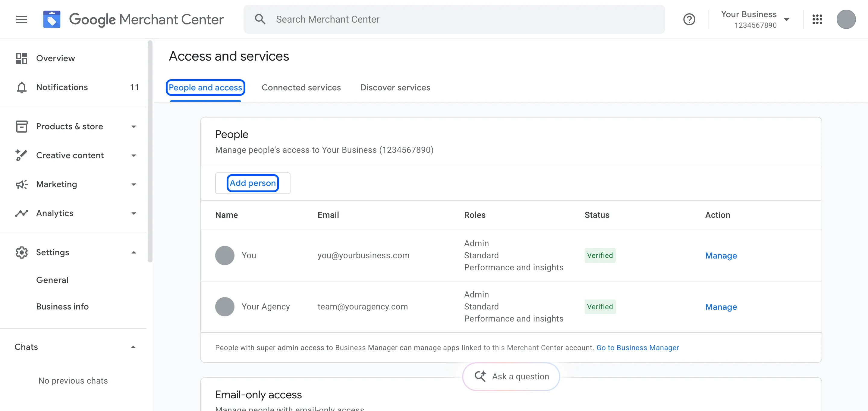Open General under Settings
This screenshot has height=411, width=868.
[x=52, y=280]
